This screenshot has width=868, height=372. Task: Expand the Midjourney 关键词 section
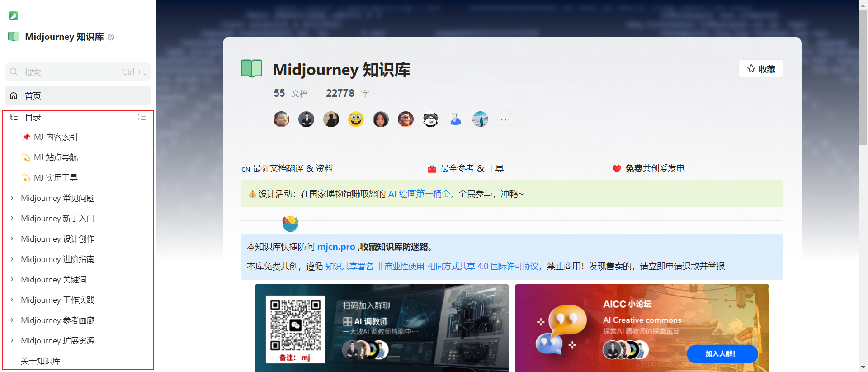(12, 279)
